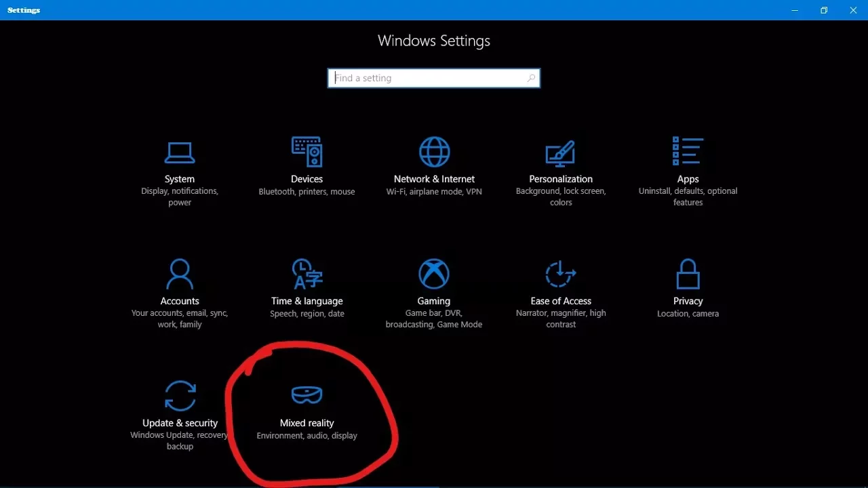The width and height of the screenshot is (868, 488).
Task: Click the Mixed reality label
Action: click(x=307, y=423)
